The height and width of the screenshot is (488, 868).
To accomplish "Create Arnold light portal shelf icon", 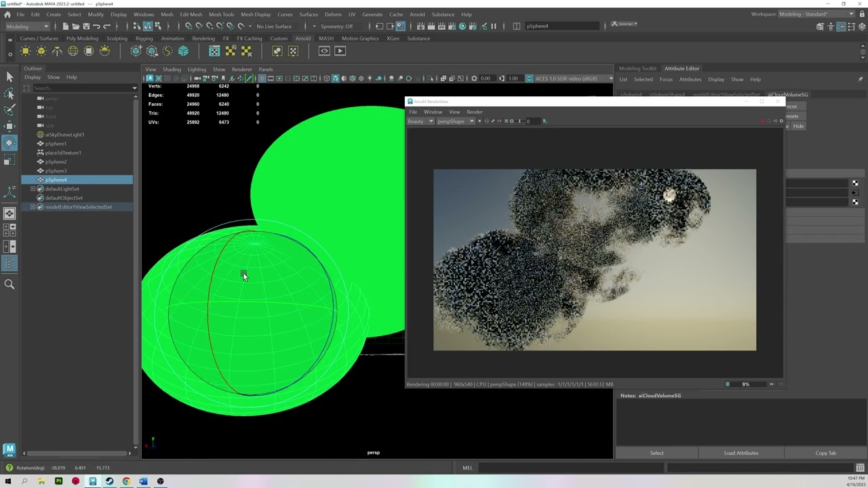I will pyautogui.click(x=89, y=51).
